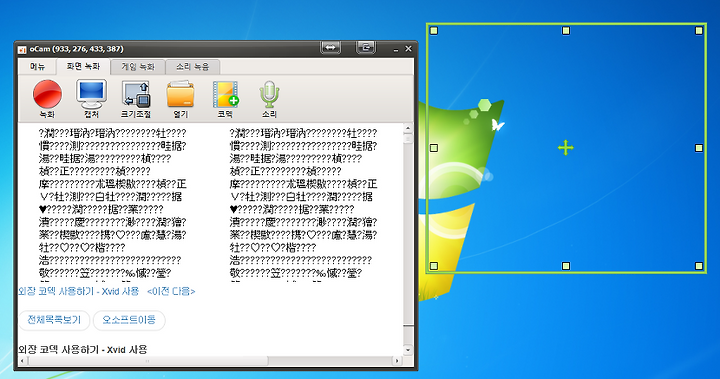Click the black 외장 코덱 사용하기 - Xvid 사용 heading
This screenshot has width=720, height=379.
[x=83, y=350]
